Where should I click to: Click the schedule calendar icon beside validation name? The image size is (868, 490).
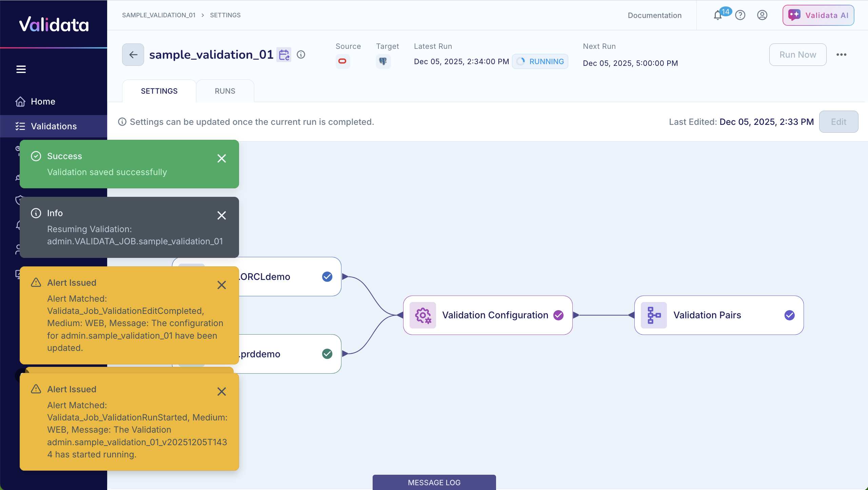coord(284,55)
